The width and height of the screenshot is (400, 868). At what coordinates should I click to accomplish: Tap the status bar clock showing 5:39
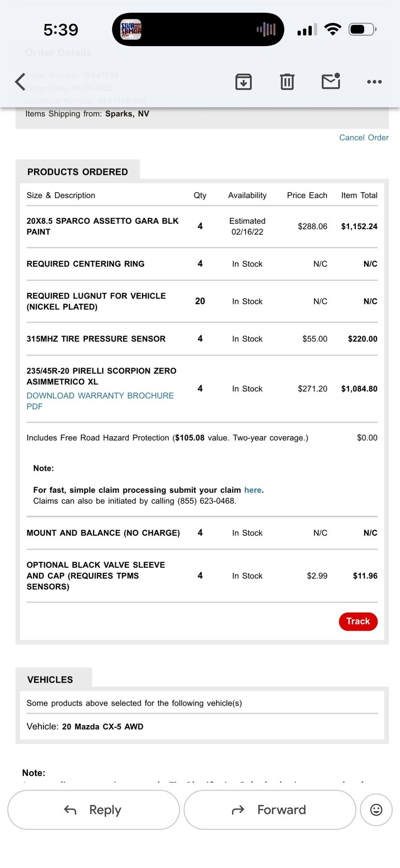61,30
